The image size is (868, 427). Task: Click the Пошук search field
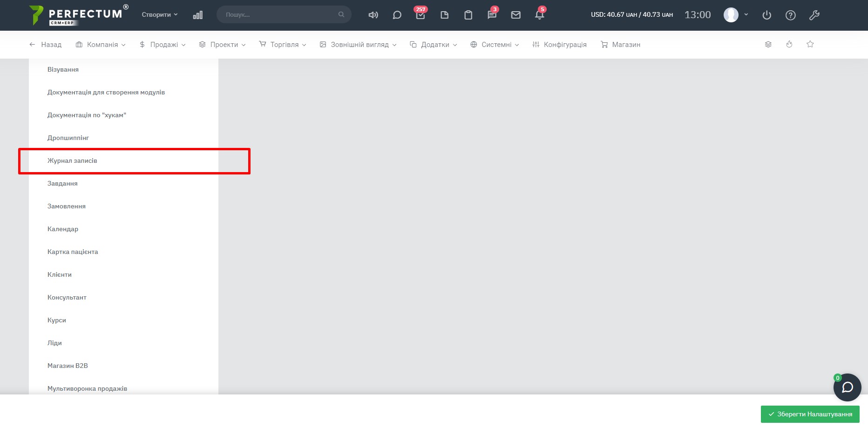[x=279, y=15]
